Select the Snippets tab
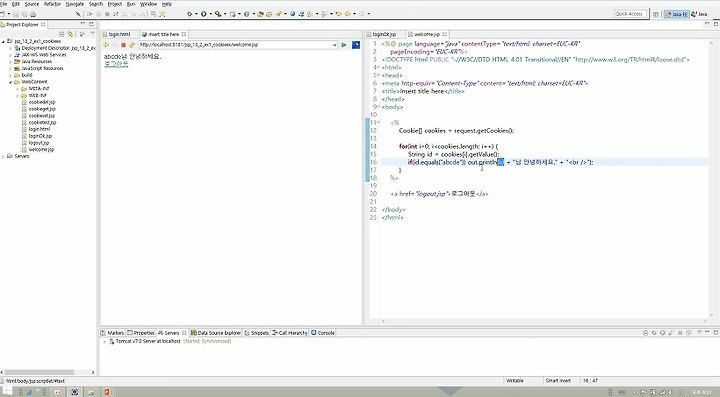Viewport: 720px width, 397px height. pyautogui.click(x=257, y=333)
